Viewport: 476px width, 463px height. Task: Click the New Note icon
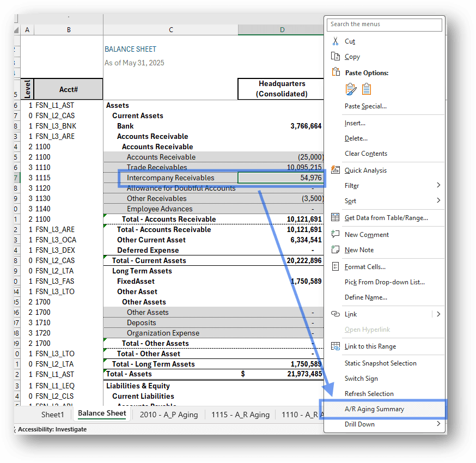click(x=335, y=249)
